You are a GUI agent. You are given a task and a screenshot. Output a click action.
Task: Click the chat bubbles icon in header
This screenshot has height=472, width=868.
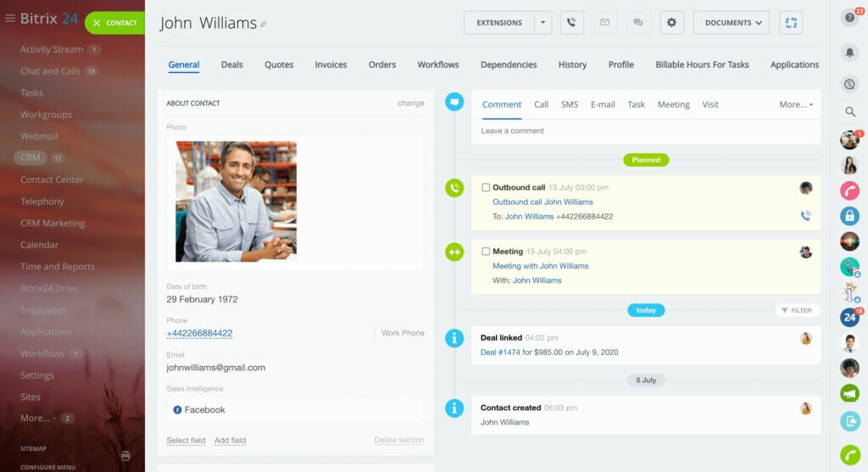pyautogui.click(x=638, y=23)
